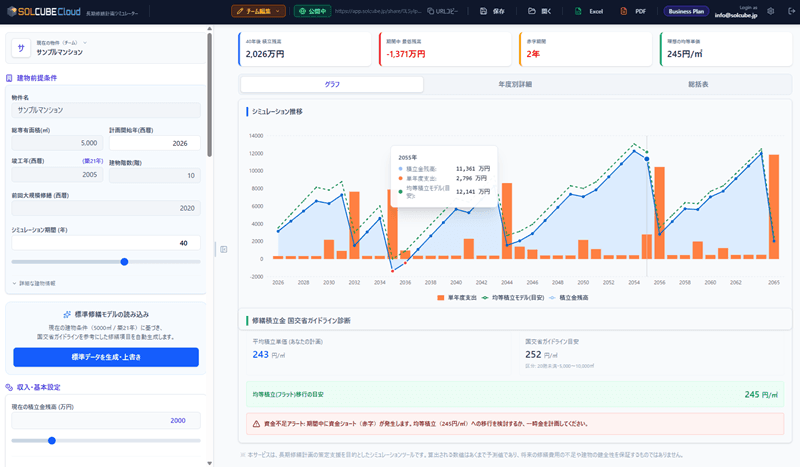Viewport: 800px width, 467px height.
Task: Click the URLコピー copy icon
Action: [x=429, y=11]
